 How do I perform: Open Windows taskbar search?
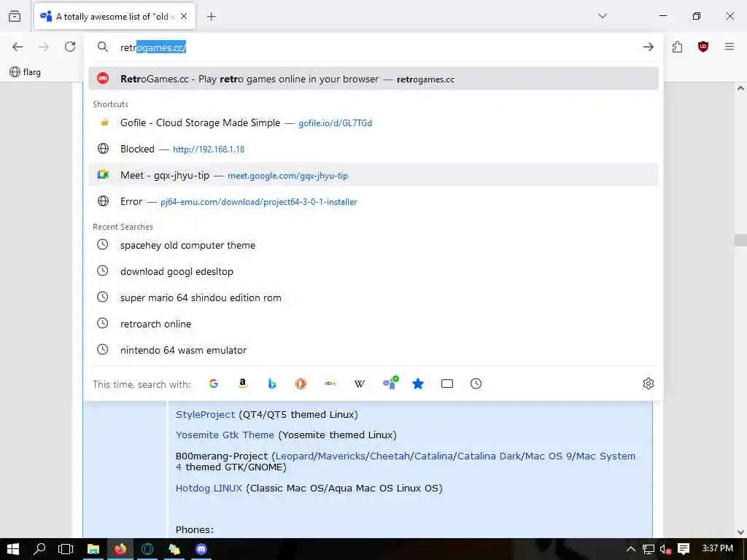click(x=39, y=549)
